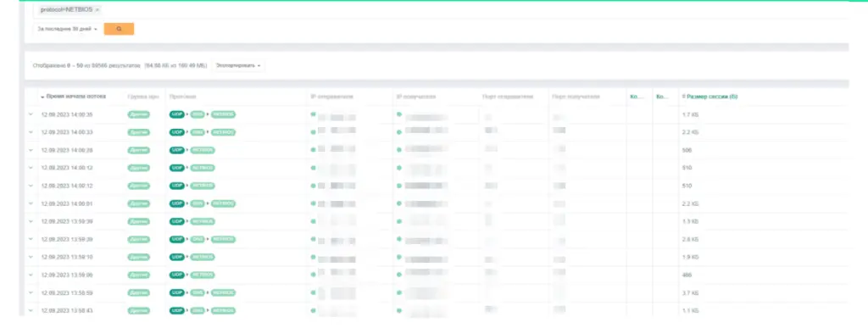Open the 'Экспортировать' export dropdown
This screenshot has width=868, height=328.
pyautogui.click(x=239, y=65)
